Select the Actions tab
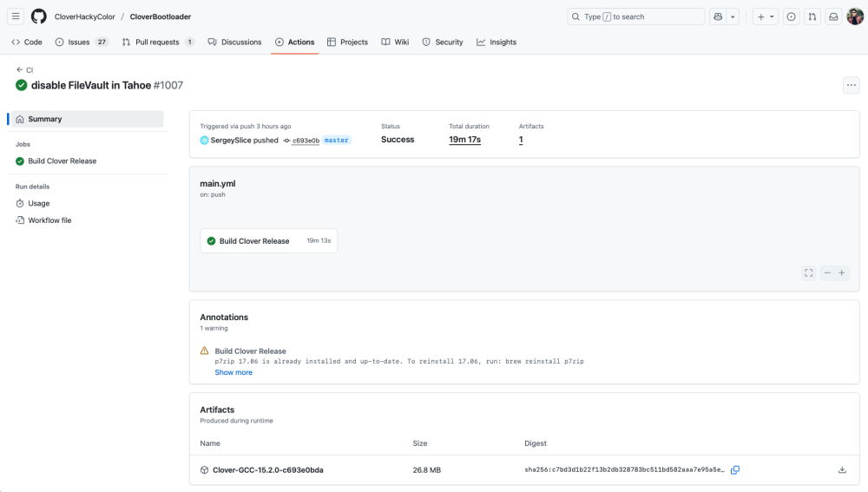The height and width of the screenshot is (492, 868). (294, 42)
